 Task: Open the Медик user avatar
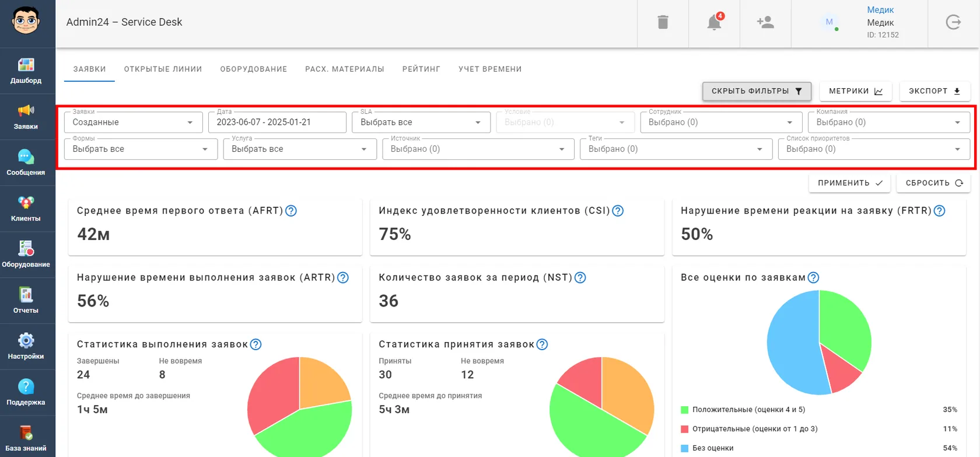coord(829,22)
